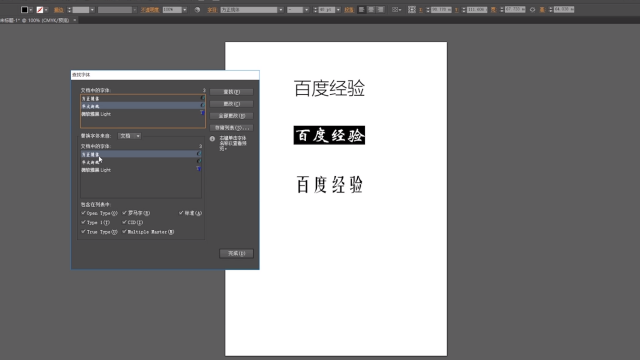Click the 查找(F) find button
This screenshot has width=640, height=360.
click(x=231, y=92)
